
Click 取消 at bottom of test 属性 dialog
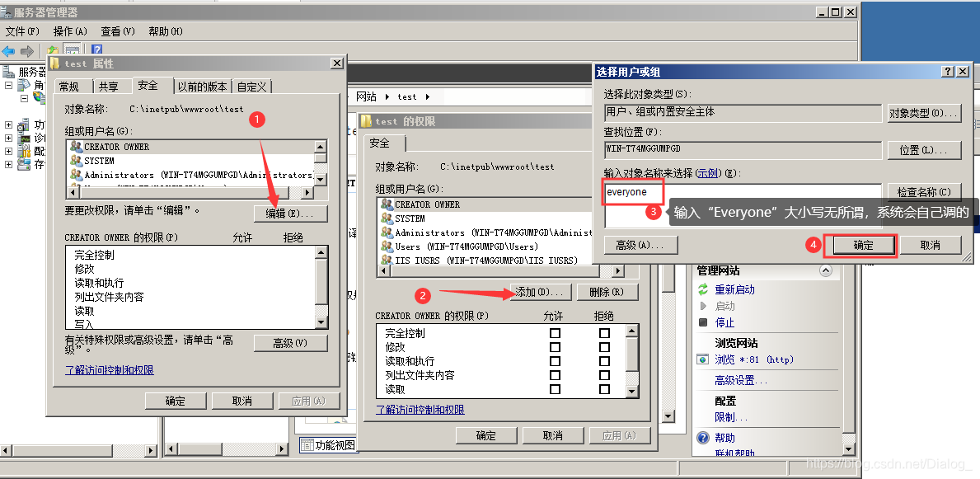pyautogui.click(x=242, y=401)
